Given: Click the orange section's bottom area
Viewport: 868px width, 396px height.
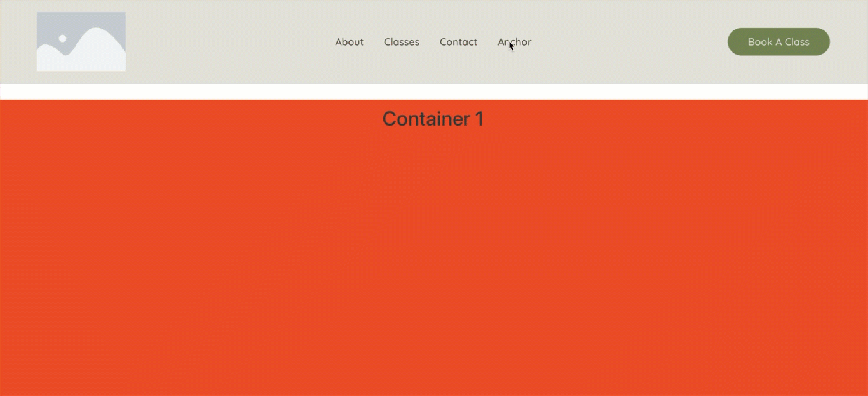Looking at the screenshot, I should coord(434,374).
